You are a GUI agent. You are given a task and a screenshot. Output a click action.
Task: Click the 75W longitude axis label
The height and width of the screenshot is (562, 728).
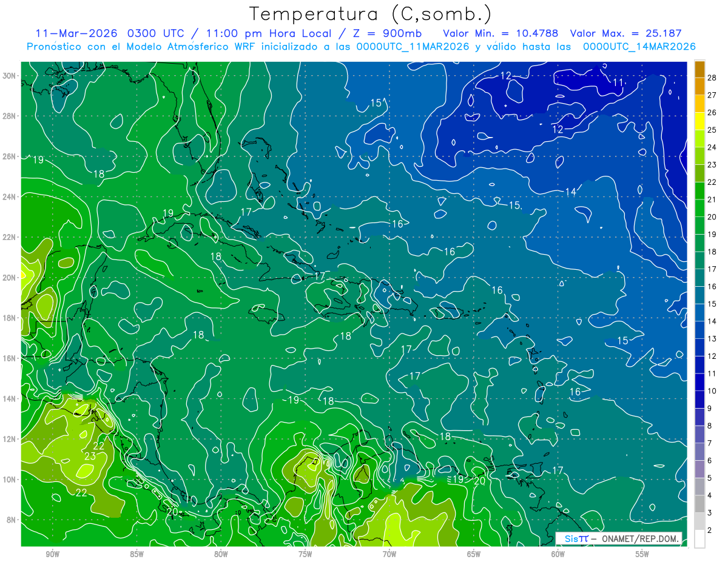click(x=305, y=554)
